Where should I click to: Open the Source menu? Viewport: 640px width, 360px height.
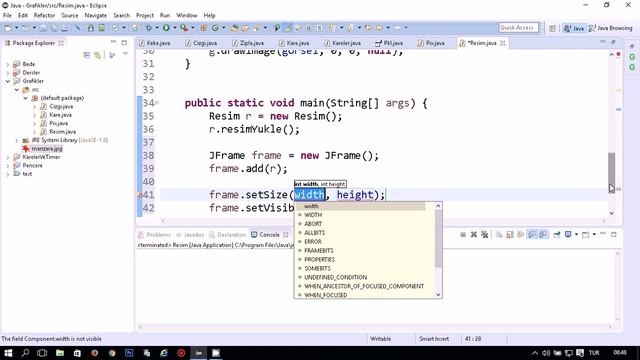click(69, 16)
